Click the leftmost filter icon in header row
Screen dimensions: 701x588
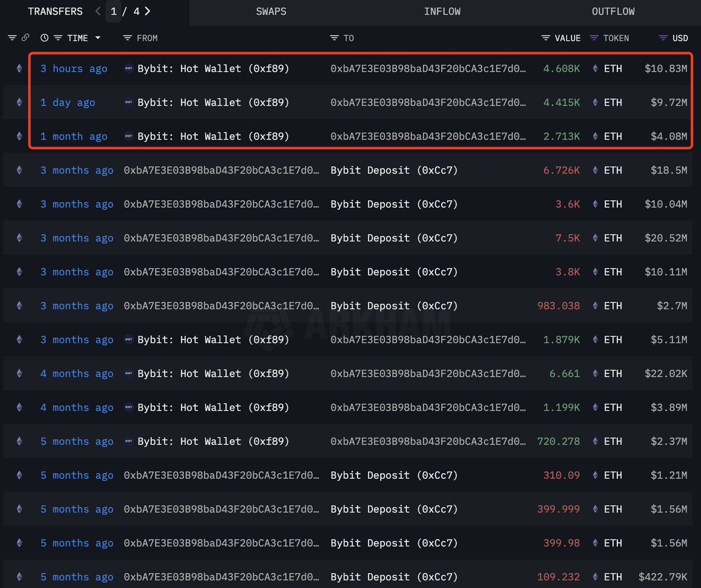[12, 38]
